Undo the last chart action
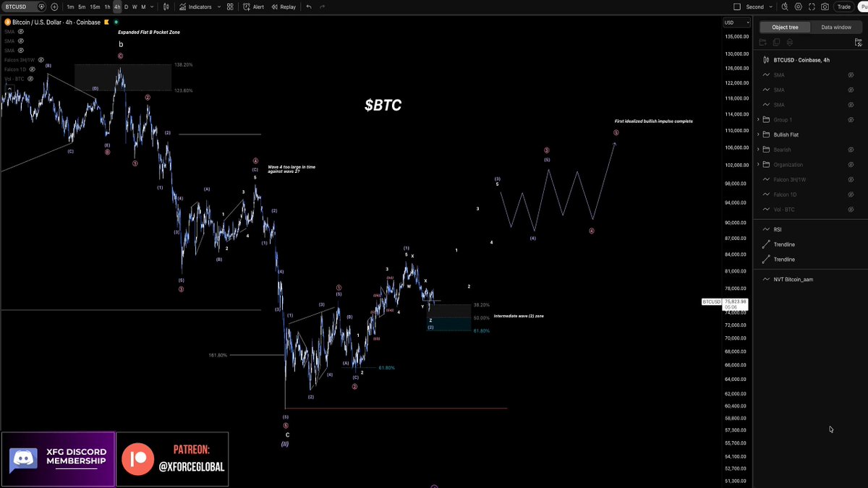 click(309, 7)
